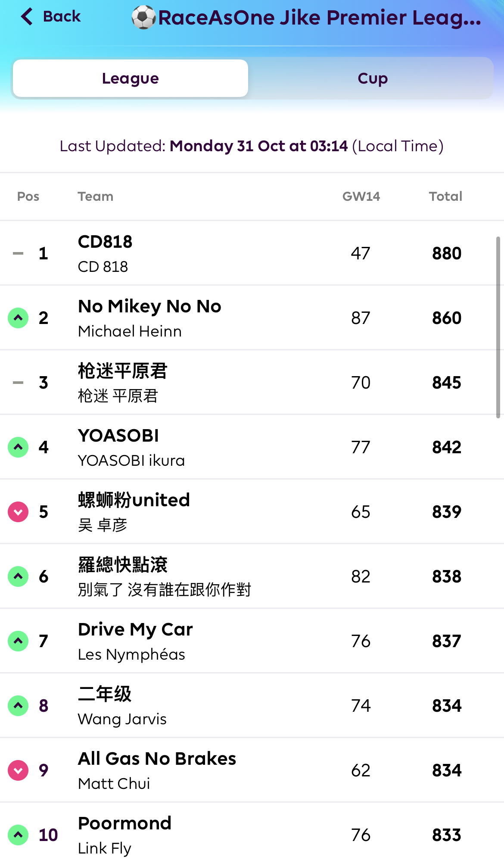Tap the unchanged dash icon beside CD818
The width and height of the screenshot is (504, 863).
[x=18, y=253]
